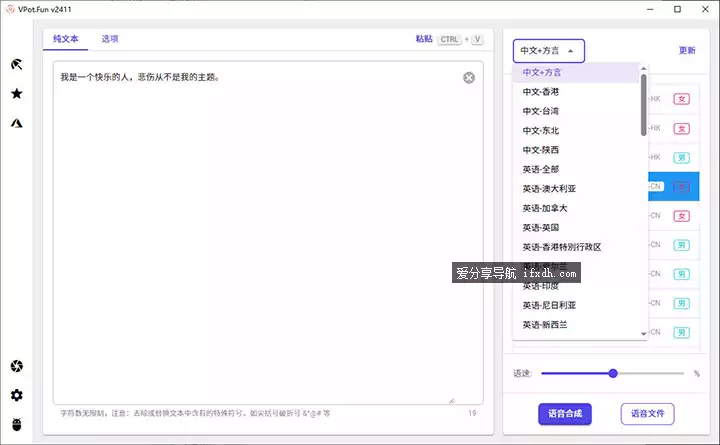This screenshot has width=720, height=445.
Task: Select the Azure triangle icon in sidebar
Action: pyautogui.click(x=17, y=123)
